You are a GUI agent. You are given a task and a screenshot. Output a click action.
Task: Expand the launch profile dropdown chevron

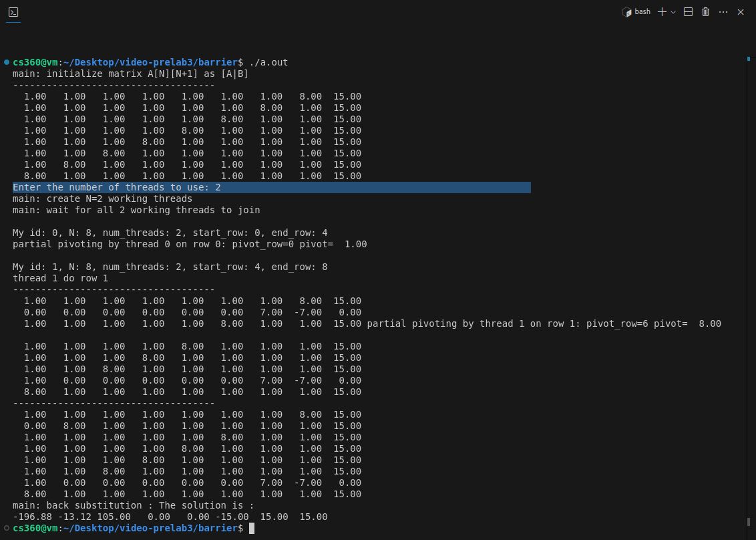(673, 12)
